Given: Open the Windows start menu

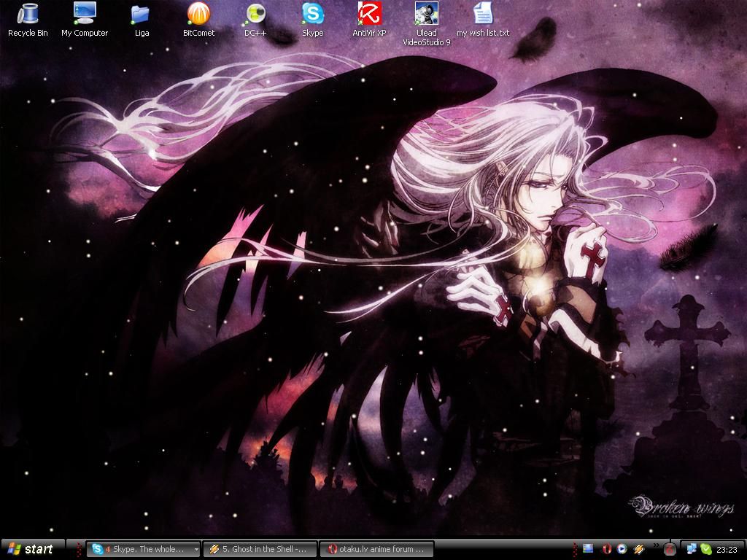Looking at the screenshot, I should click(32, 549).
